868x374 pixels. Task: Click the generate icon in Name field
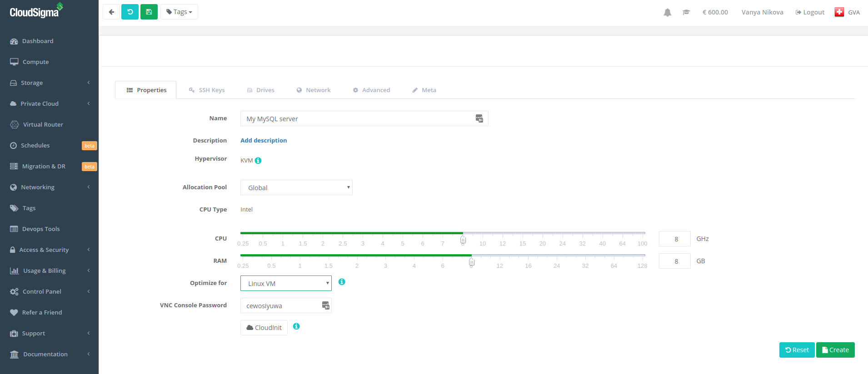[479, 118]
